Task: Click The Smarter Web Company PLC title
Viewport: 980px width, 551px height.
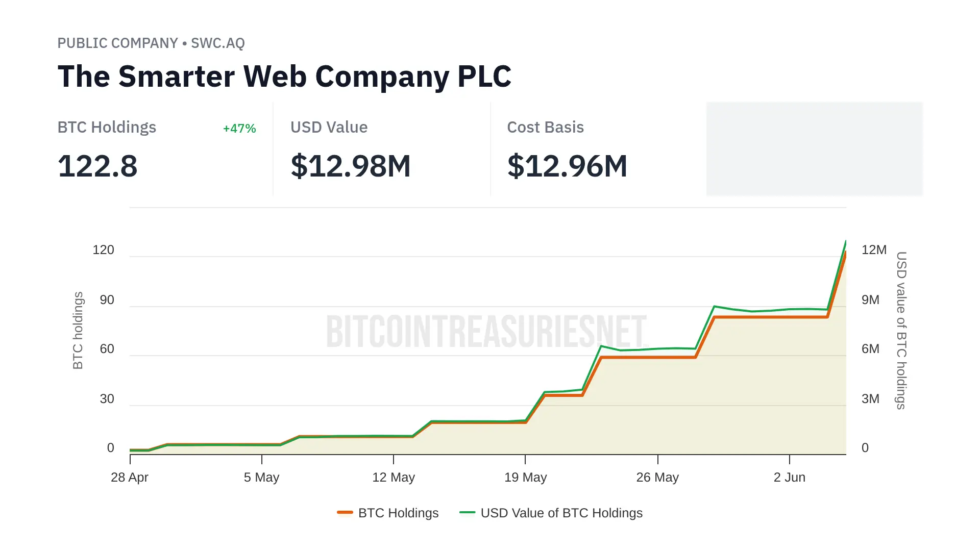Action: point(284,77)
